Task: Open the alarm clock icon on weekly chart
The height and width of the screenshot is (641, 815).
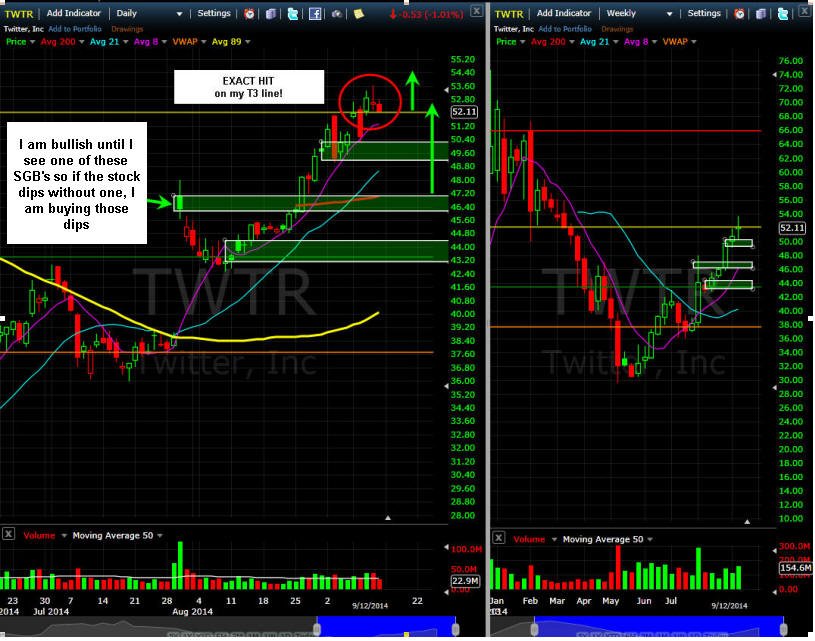Action: 739,14
